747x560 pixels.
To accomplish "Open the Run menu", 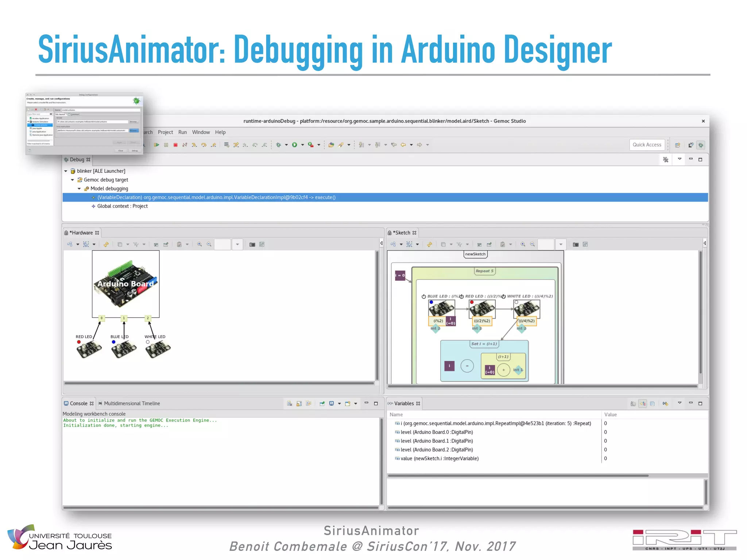I will point(182,132).
